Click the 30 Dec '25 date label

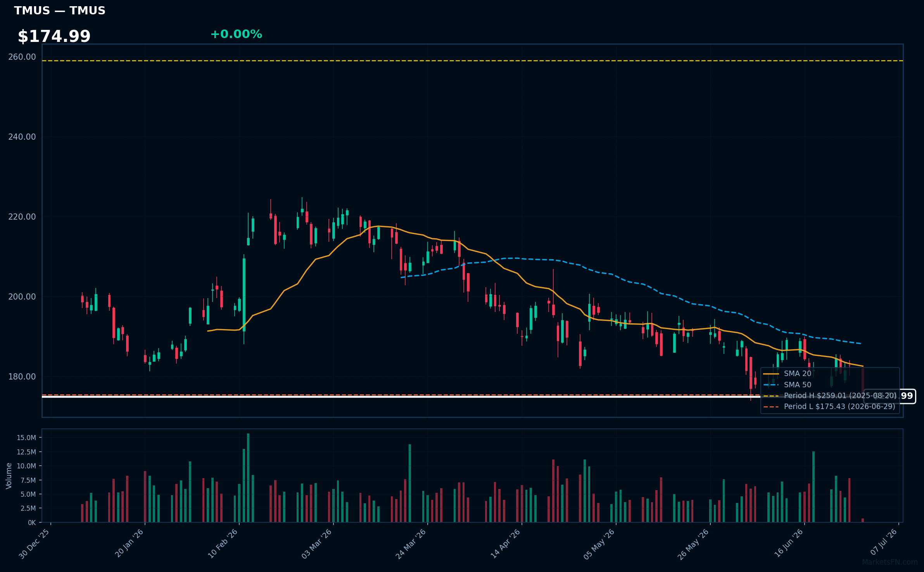click(35, 544)
